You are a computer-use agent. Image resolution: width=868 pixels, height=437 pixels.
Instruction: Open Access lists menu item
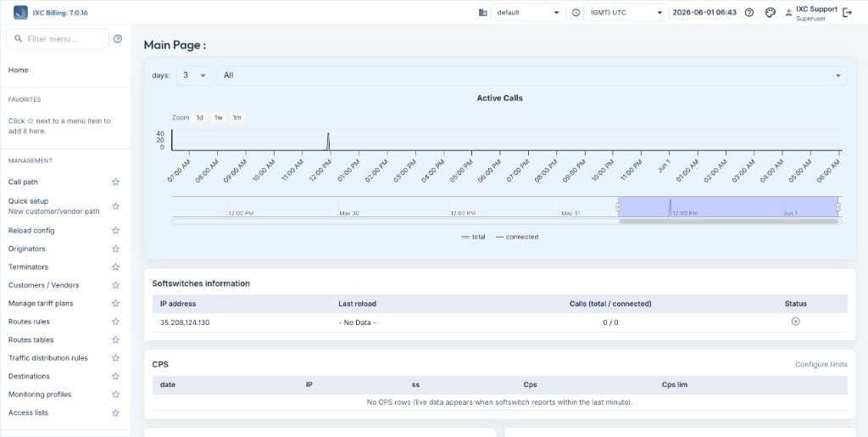28,412
